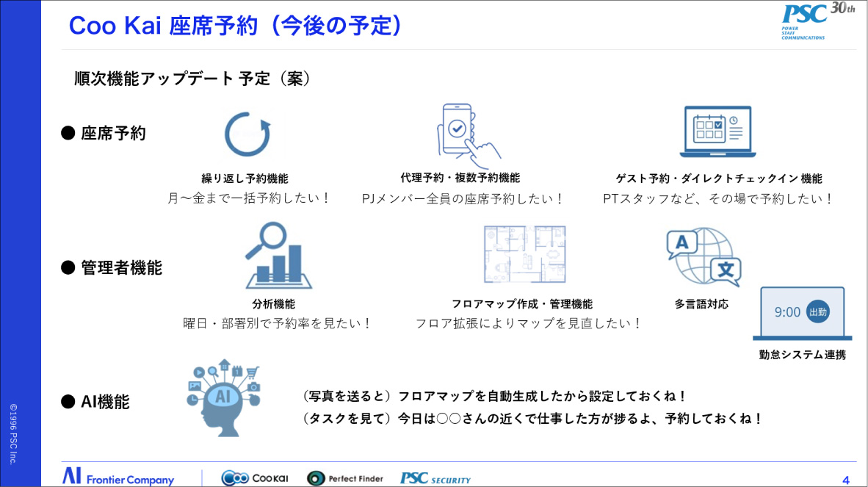Toggle a checked date box on the calendar icon
Screen dimensions: 868x487
(x=718, y=125)
